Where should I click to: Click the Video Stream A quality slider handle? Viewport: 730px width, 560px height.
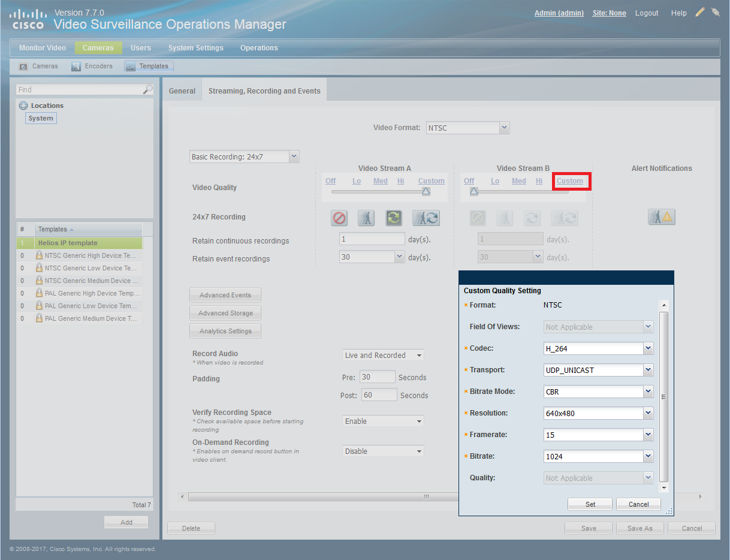pos(426,192)
